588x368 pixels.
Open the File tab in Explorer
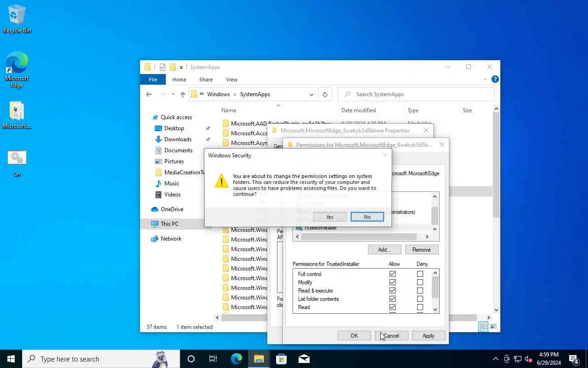153,80
